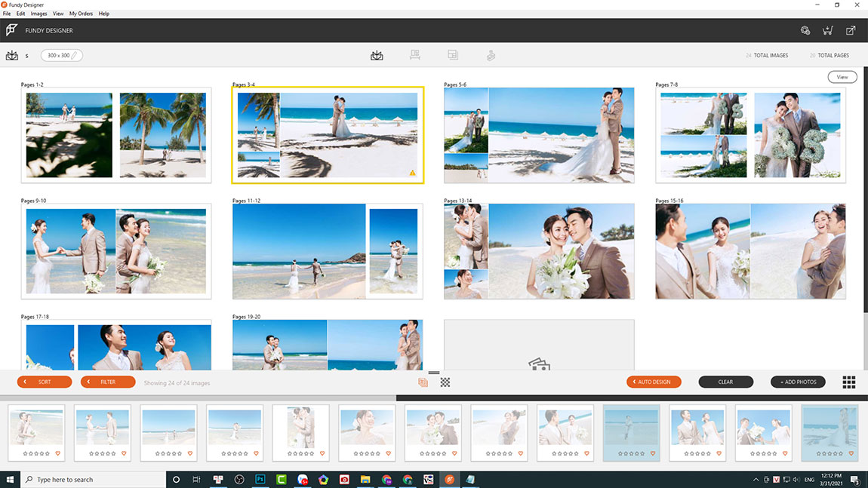Click the spreads vertical scrollbar
This screenshot has width=868, height=488.
pos(865,190)
